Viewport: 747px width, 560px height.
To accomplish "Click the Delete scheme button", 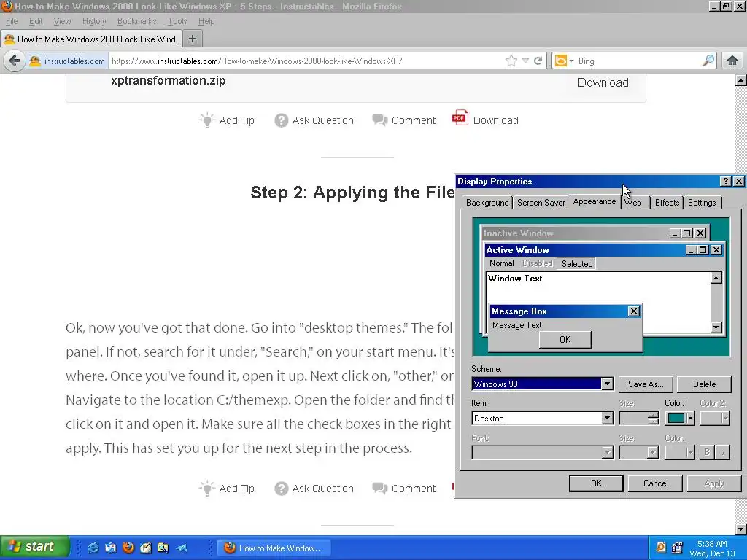I will pos(704,384).
